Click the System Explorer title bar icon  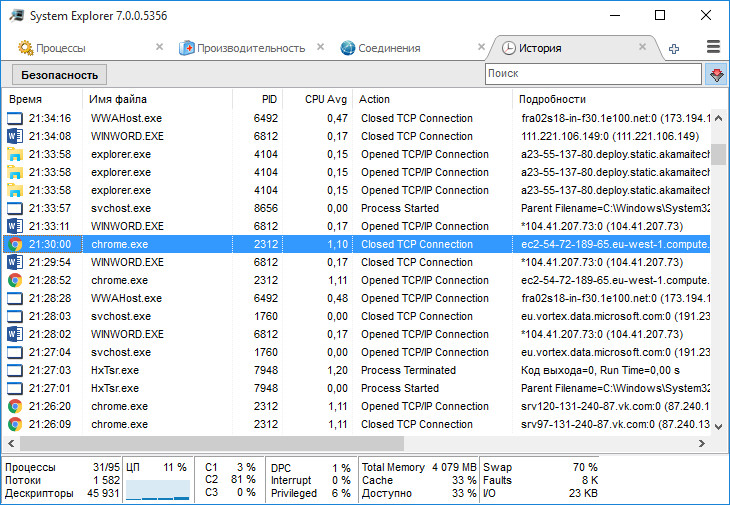click(16, 15)
